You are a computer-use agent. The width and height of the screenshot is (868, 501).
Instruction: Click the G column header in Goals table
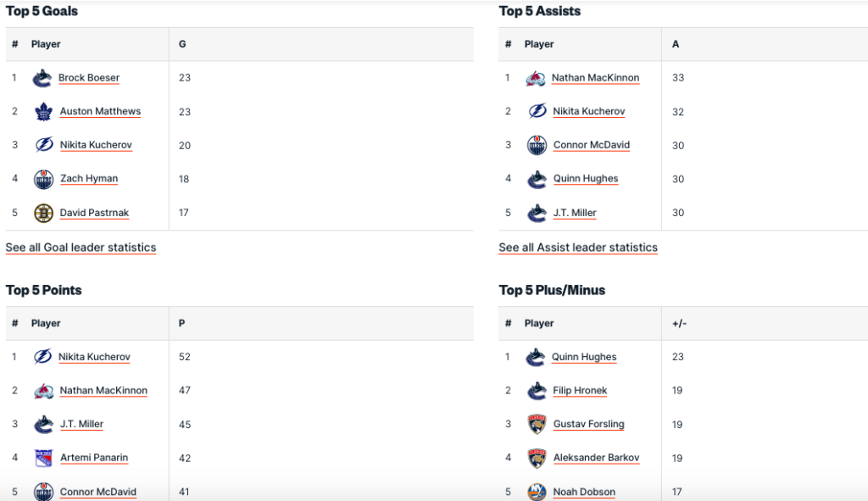click(x=182, y=44)
